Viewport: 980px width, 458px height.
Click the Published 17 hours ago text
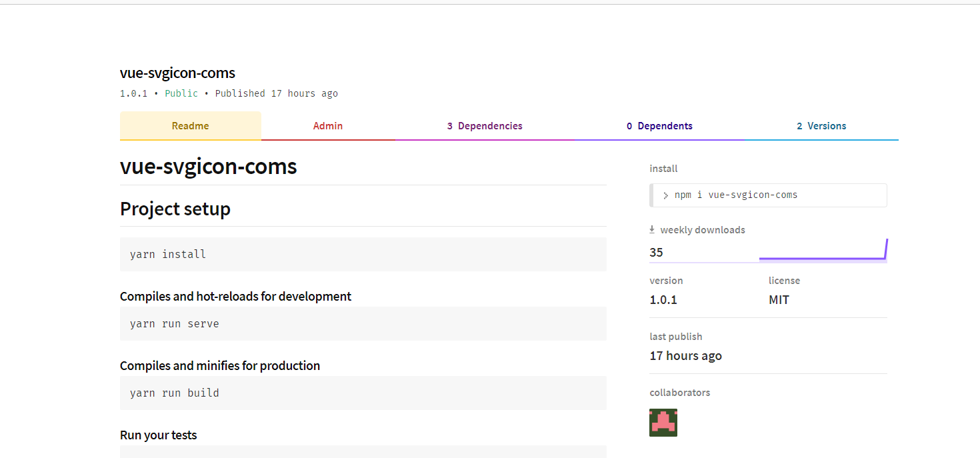pyautogui.click(x=276, y=93)
